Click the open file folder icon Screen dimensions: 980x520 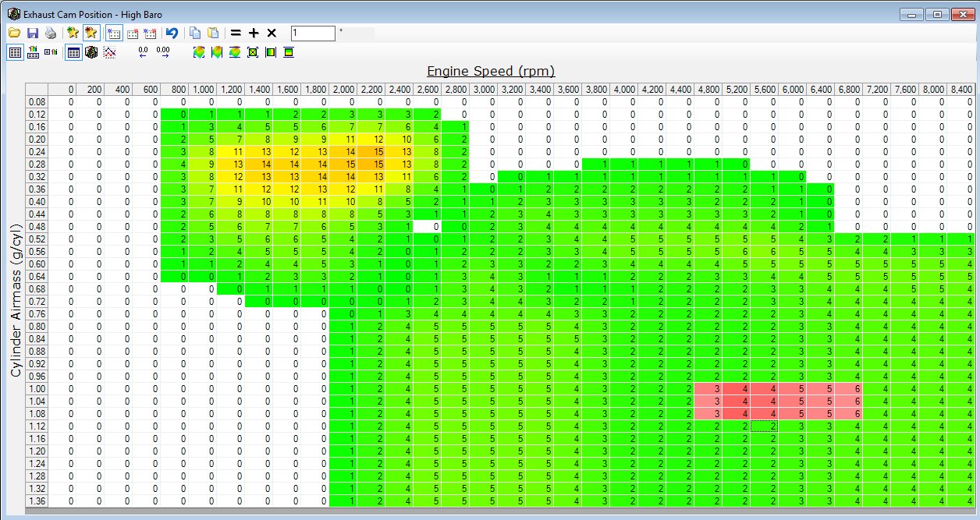pos(14,33)
